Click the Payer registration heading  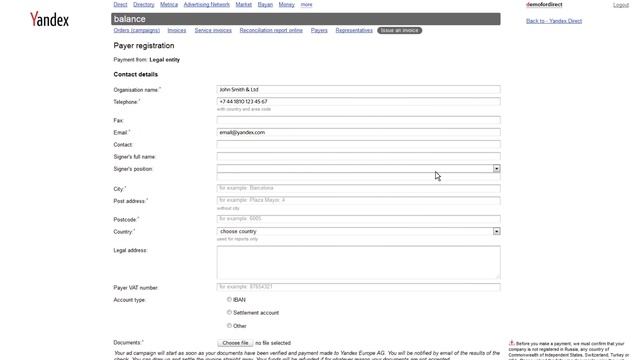tap(144, 46)
